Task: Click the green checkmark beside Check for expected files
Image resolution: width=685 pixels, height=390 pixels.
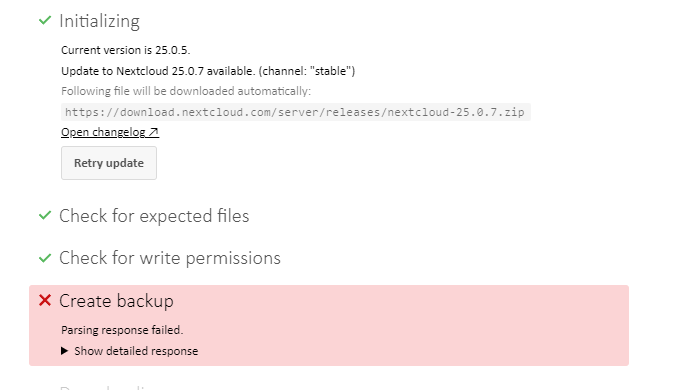Action: 45,215
